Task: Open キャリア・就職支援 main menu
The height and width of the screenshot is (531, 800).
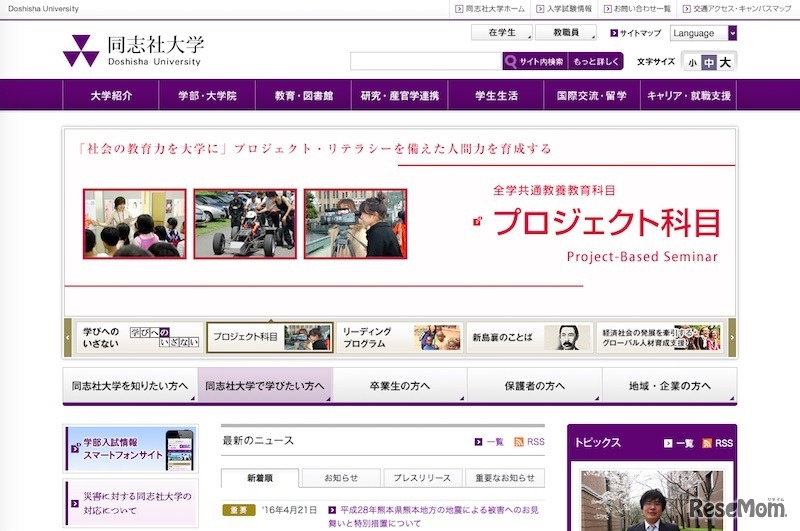Action: pos(688,95)
